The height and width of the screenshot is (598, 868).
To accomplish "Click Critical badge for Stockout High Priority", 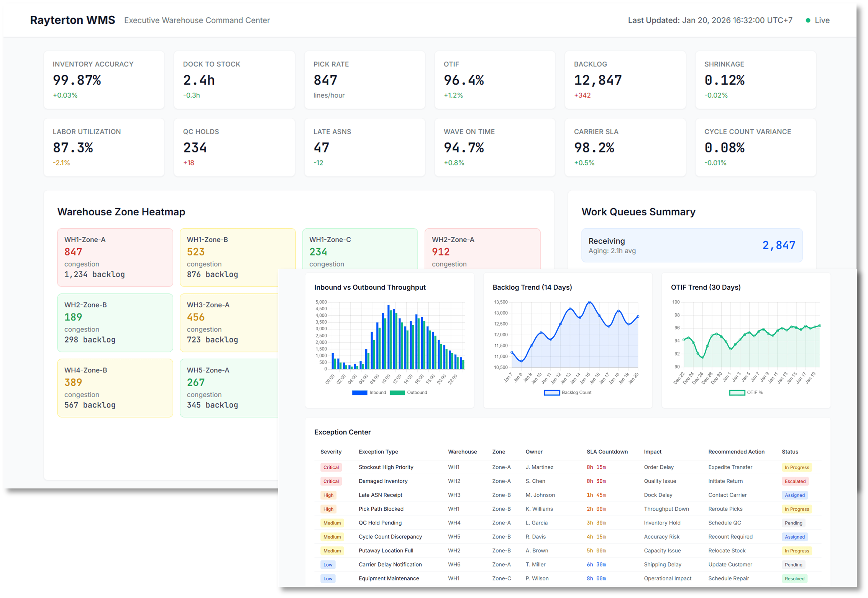I will 331,467.
